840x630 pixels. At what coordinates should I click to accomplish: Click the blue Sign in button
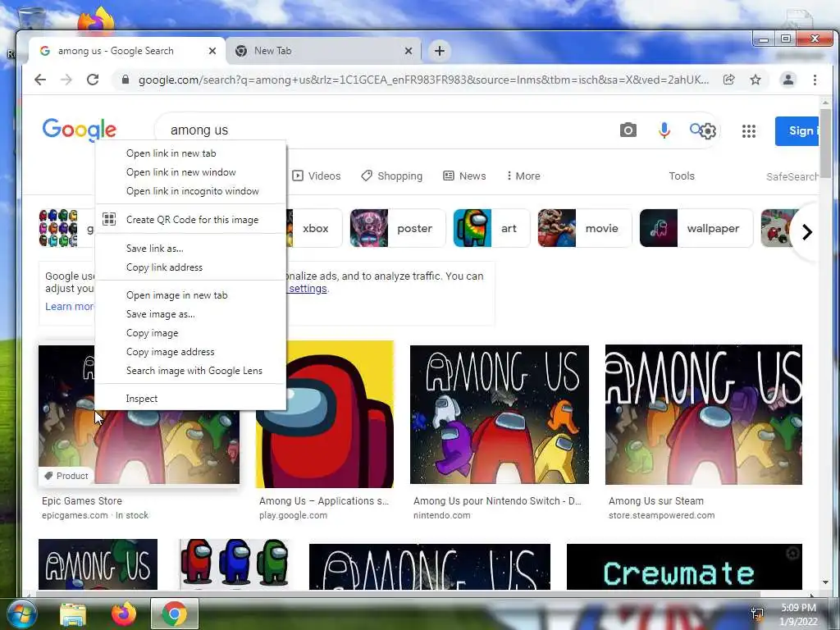(x=797, y=130)
